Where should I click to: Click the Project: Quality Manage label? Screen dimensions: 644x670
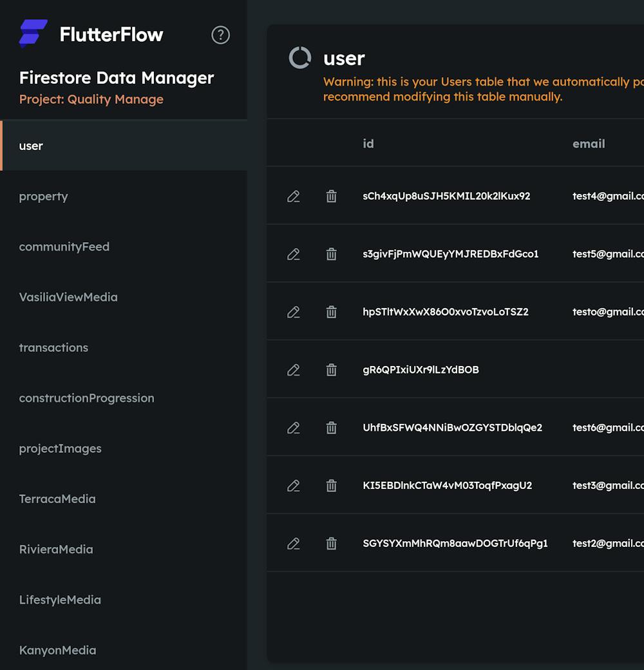pyautogui.click(x=91, y=99)
